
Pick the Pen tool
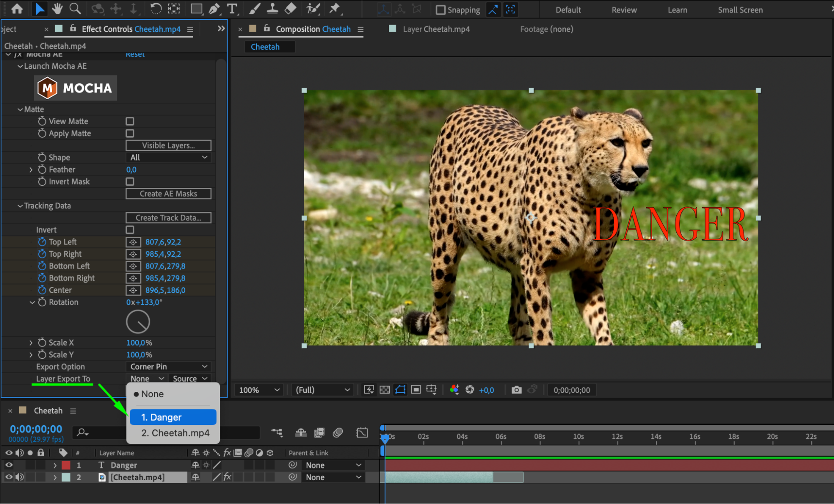214,9
